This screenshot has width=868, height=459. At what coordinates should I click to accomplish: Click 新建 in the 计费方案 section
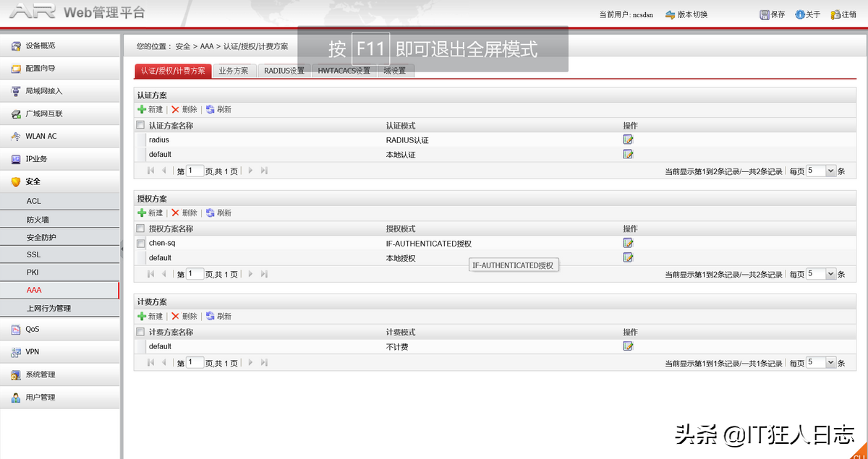click(x=150, y=316)
